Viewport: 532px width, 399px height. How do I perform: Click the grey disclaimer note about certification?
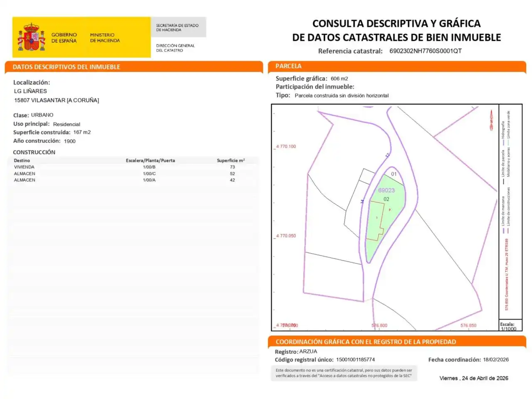pos(344,373)
